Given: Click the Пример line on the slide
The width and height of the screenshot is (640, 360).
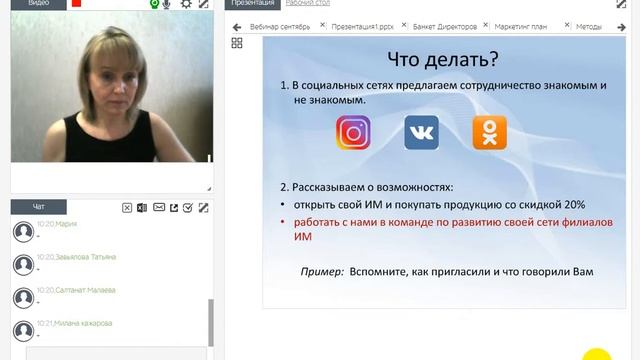Looking at the screenshot, I should (x=447, y=272).
